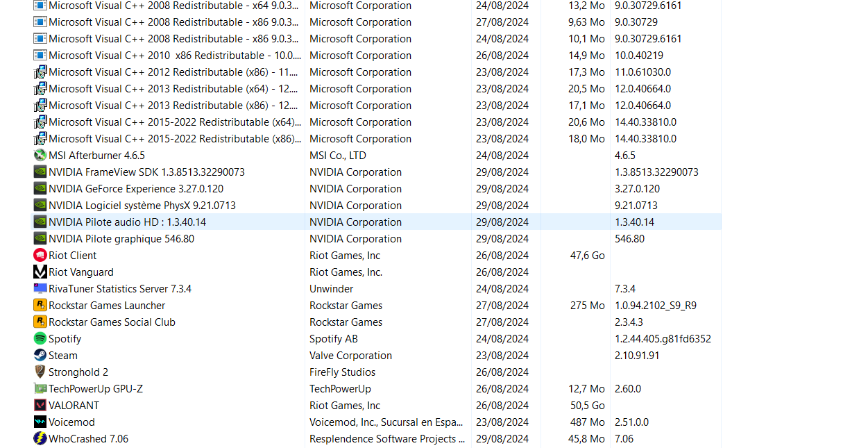The image size is (868, 448).
Task: Click the MSI Afterburner 4.6.5 icon
Action: pyautogui.click(x=40, y=156)
